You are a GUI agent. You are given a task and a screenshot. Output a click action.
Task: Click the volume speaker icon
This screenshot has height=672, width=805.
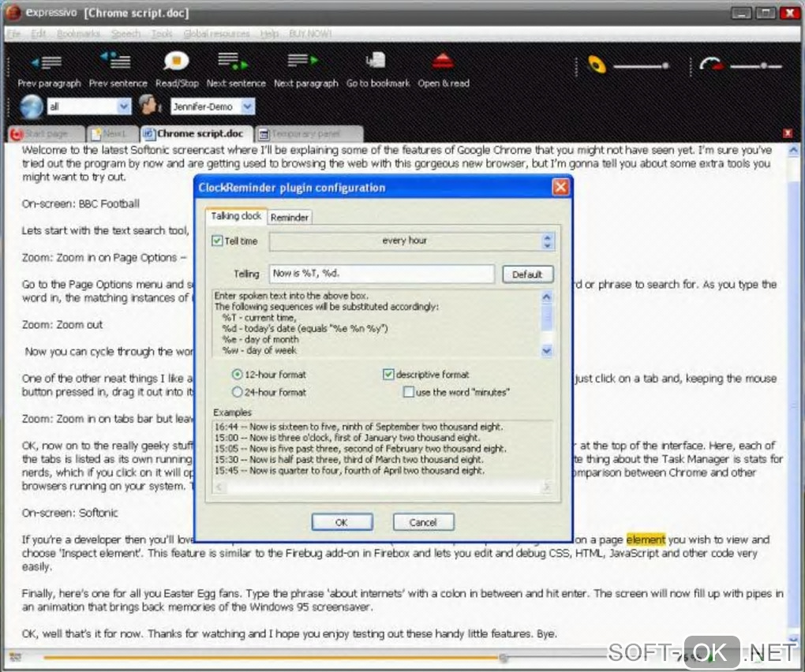click(596, 65)
